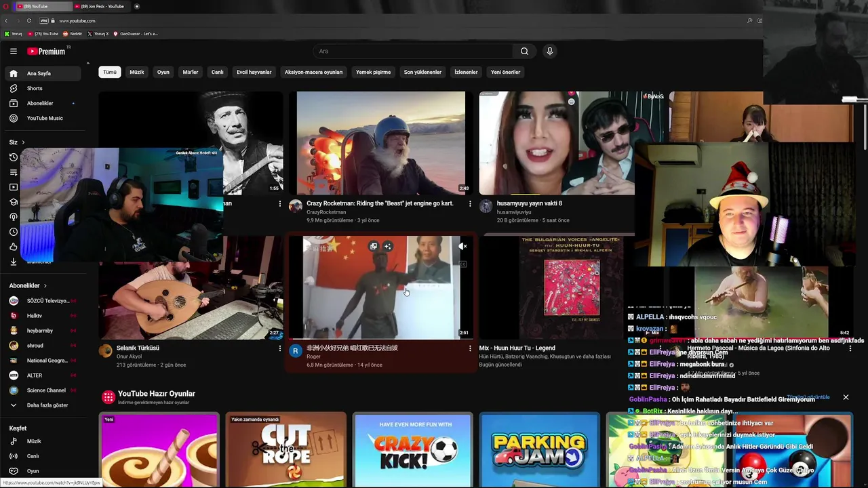Activate voice search microphone
Viewport: 868px width, 488px height.
click(550, 52)
